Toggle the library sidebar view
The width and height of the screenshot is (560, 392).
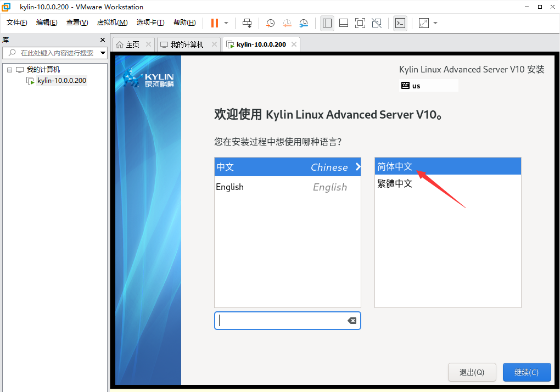pyautogui.click(x=327, y=23)
